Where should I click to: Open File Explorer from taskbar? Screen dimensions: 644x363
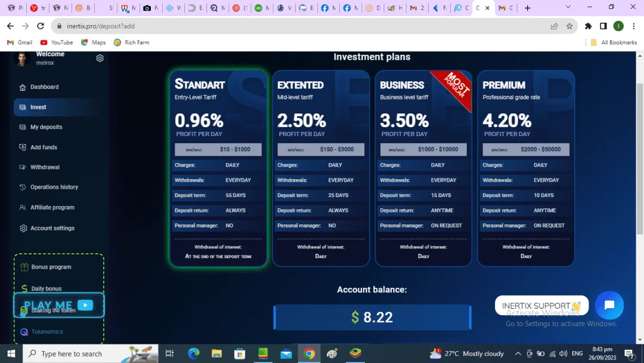(x=216, y=353)
